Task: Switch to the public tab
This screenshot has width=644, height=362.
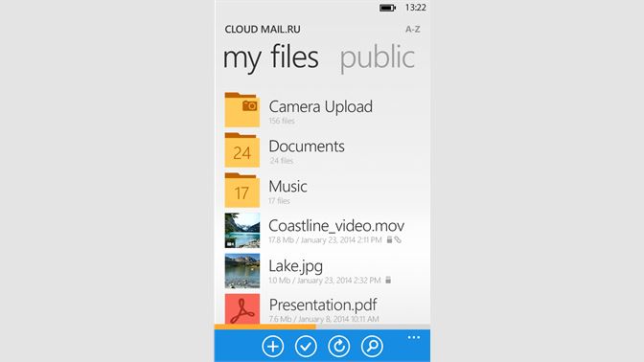Action: tap(377, 57)
